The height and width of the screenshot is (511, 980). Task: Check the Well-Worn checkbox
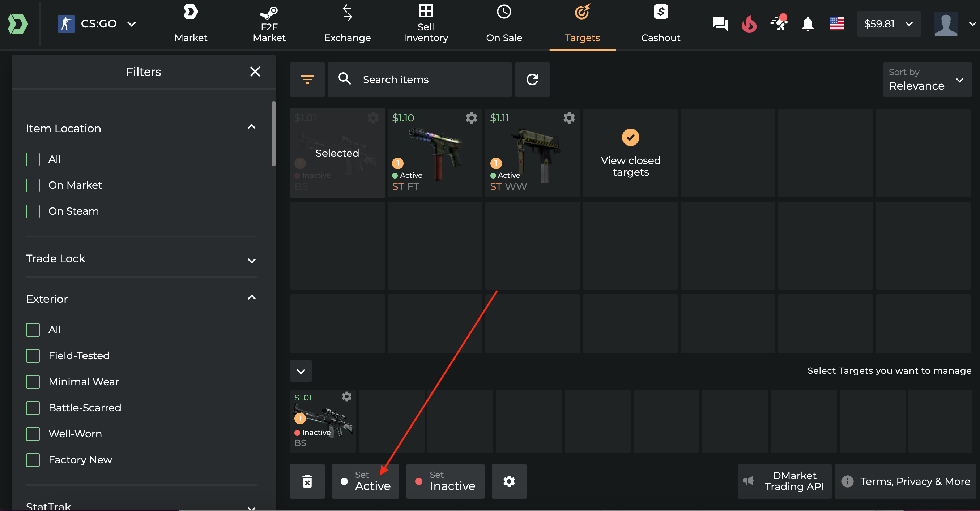coord(33,434)
